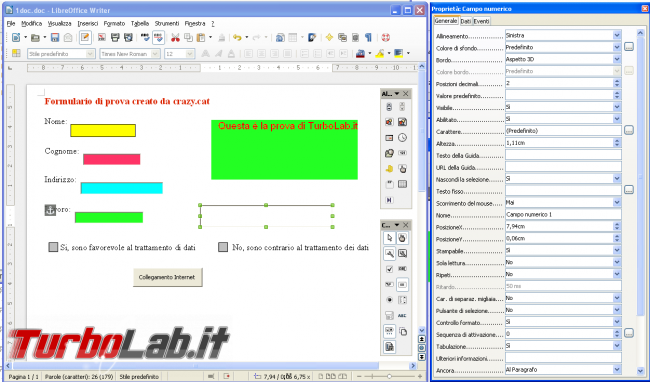The width and height of the screenshot is (650, 382).
Task: Click the Edit File pencil icon
Action: 85,38
